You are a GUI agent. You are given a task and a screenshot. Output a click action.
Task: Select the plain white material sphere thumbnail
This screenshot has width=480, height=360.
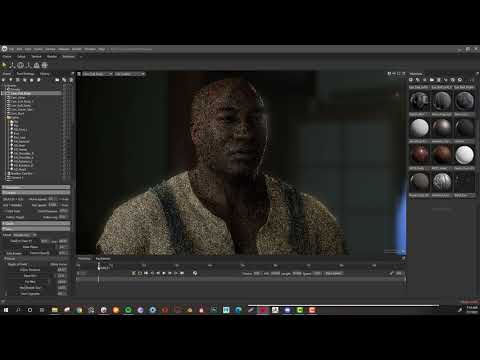click(419, 128)
